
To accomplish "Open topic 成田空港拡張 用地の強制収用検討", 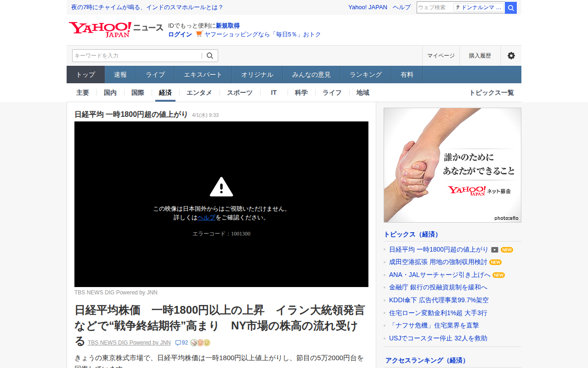I will point(438,262).
